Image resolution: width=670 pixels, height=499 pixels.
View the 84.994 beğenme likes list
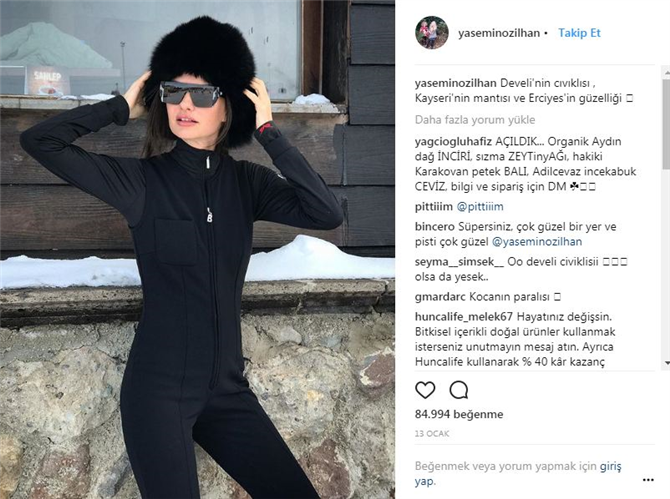[x=459, y=414]
